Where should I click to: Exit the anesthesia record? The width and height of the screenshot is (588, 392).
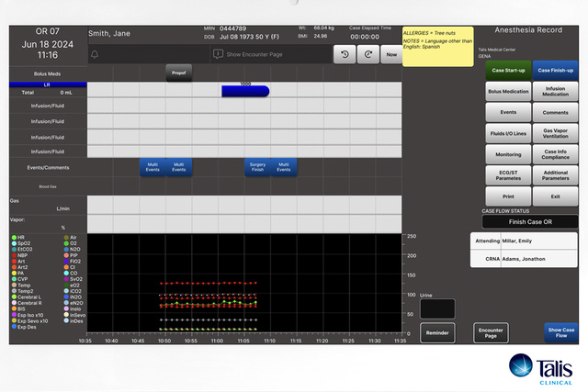coord(555,196)
